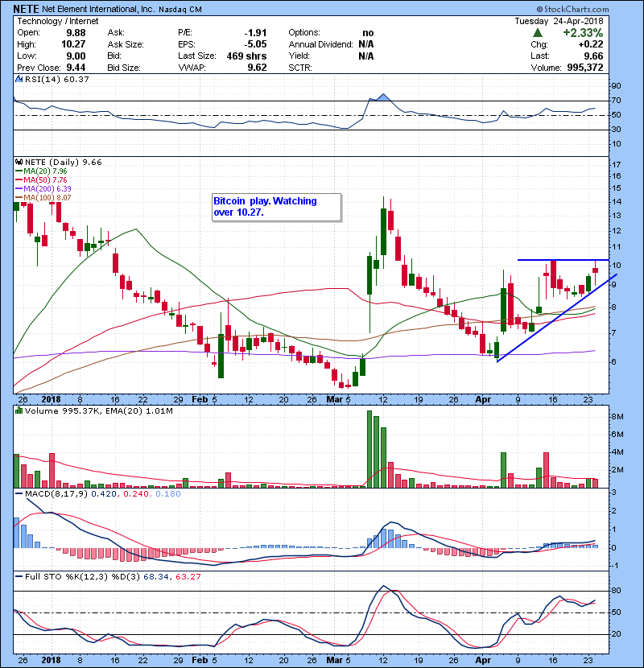Viewport: 644px width, 668px height.
Task: Click the Options value no
Action: pyautogui.click(x=368, y=33)
